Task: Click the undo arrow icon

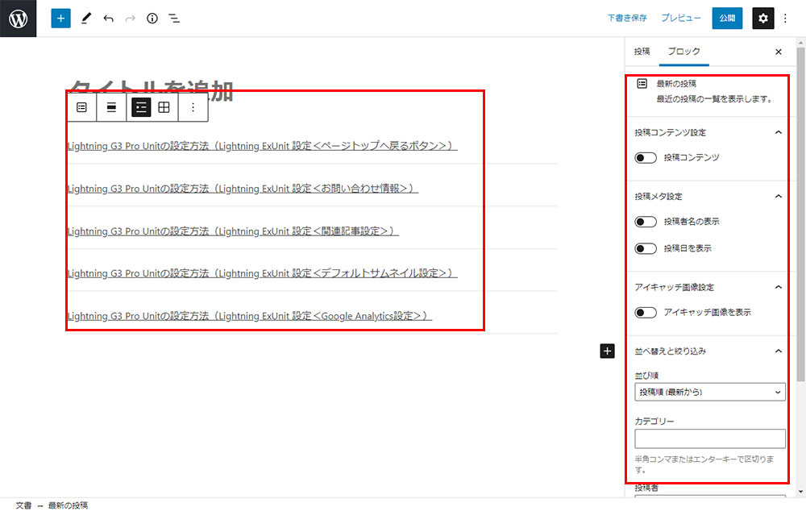Action: click(109, 18)
